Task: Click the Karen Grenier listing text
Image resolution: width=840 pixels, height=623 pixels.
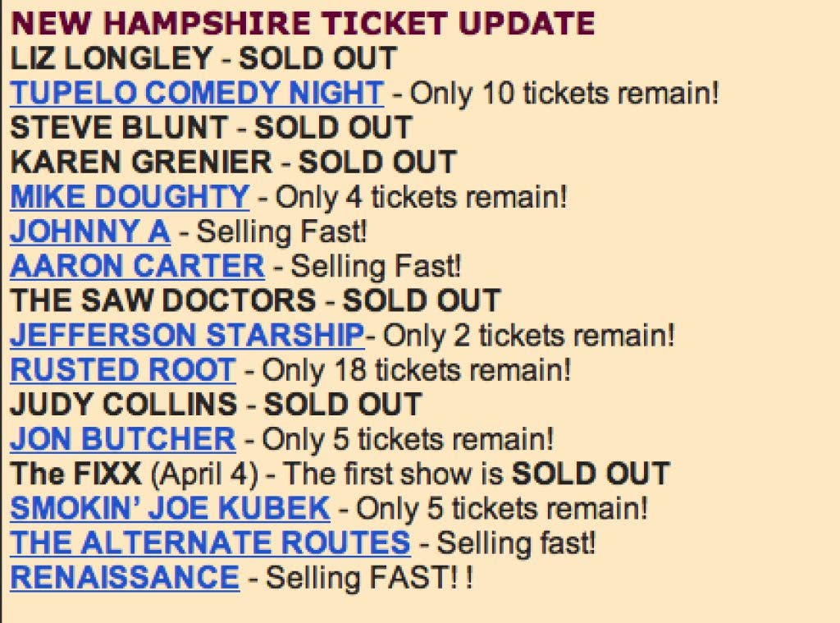Action: coord(141,163)
